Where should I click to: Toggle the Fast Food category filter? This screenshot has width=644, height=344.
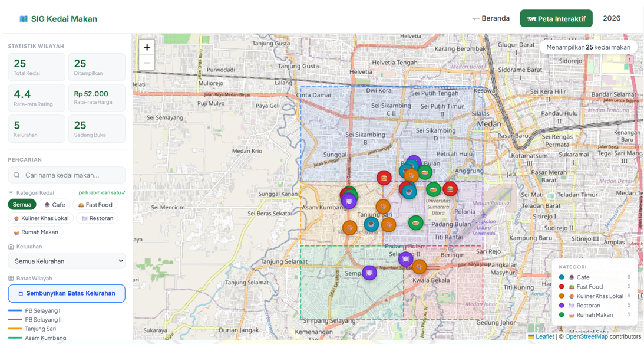95,205
